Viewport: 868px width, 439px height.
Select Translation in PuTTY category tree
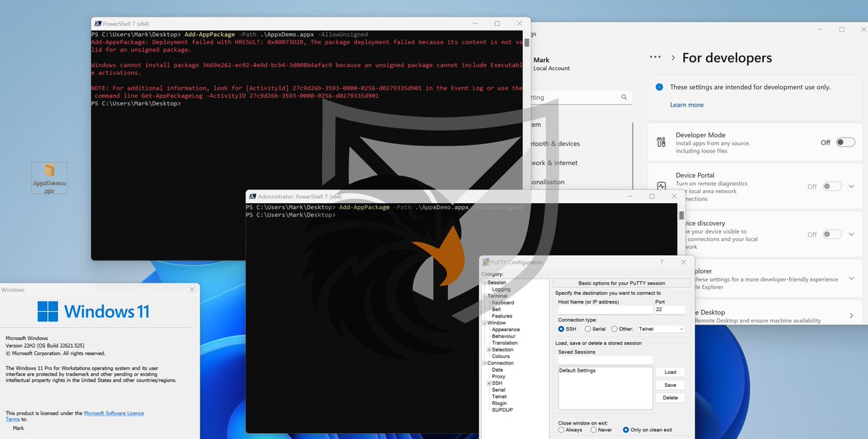[x=505, y=343]
